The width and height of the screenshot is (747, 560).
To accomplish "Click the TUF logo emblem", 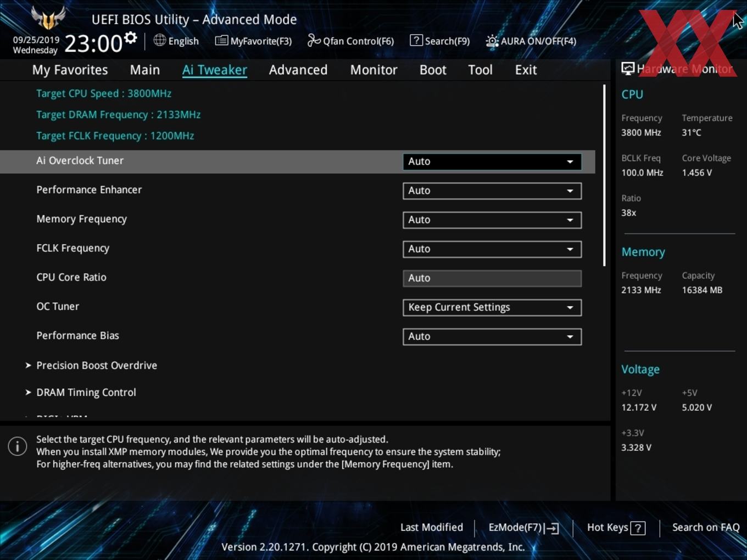I will point(48,18).
